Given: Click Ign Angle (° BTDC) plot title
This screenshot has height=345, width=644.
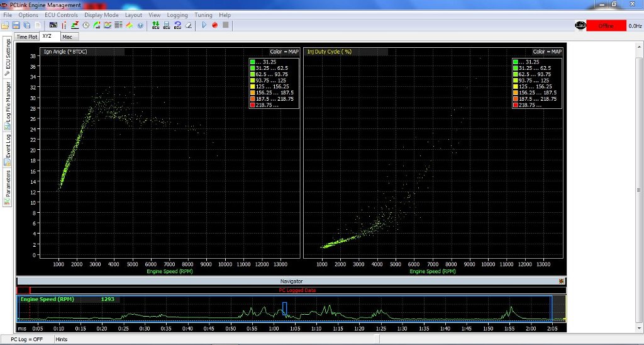Looking at the screenshot, I should pos(65,52).
